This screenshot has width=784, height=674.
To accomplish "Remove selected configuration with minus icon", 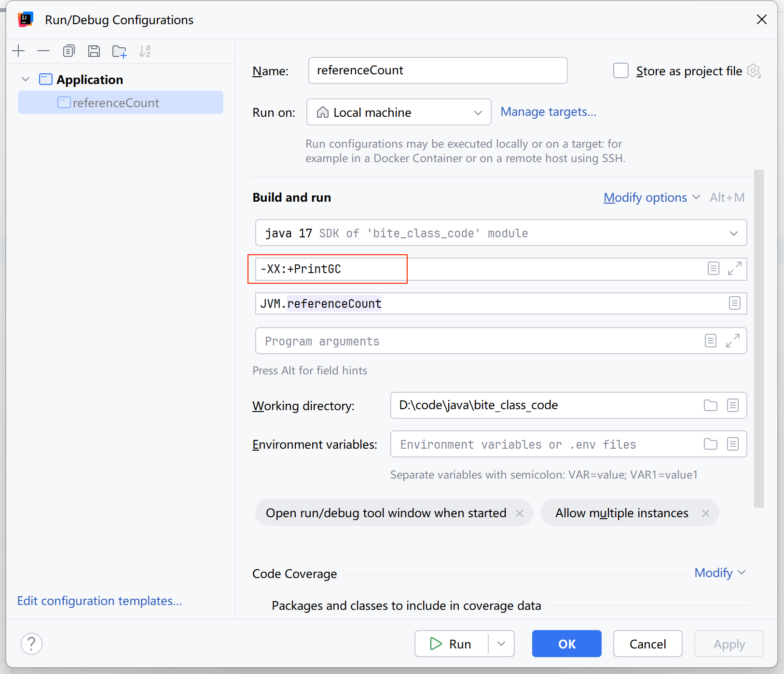I will click(43, 51).
